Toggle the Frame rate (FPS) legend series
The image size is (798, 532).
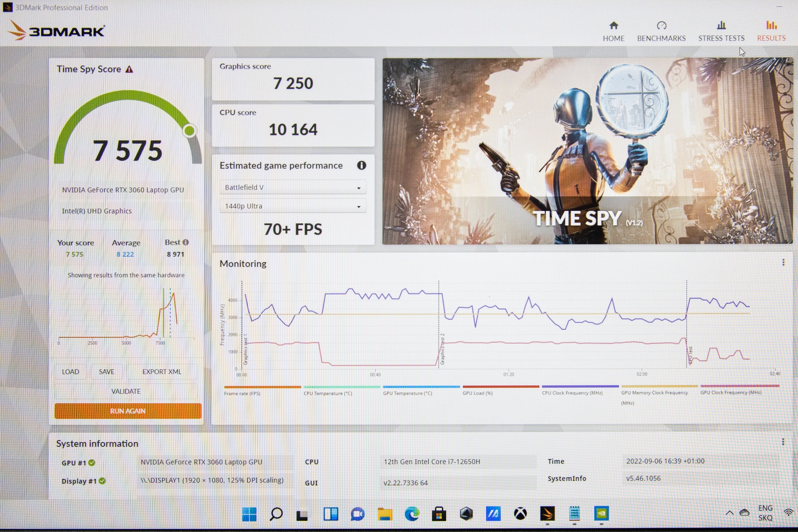tap(242, 393)
